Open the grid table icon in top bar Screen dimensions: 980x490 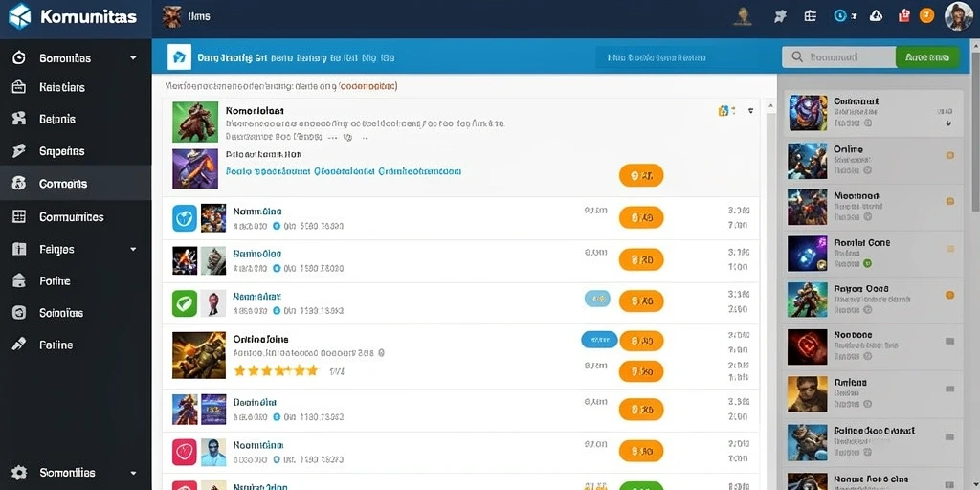pos(811,16)
